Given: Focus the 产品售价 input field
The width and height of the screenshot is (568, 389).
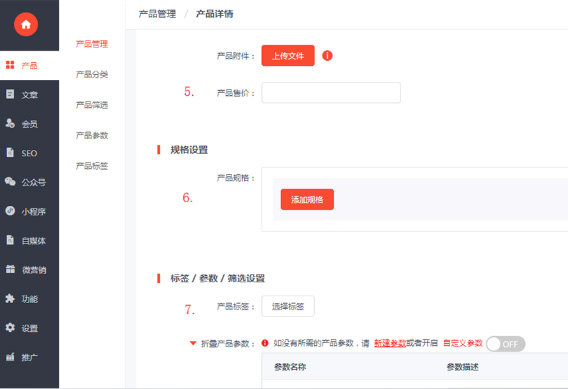Looking at the screenshot, I should click(331, 93).
